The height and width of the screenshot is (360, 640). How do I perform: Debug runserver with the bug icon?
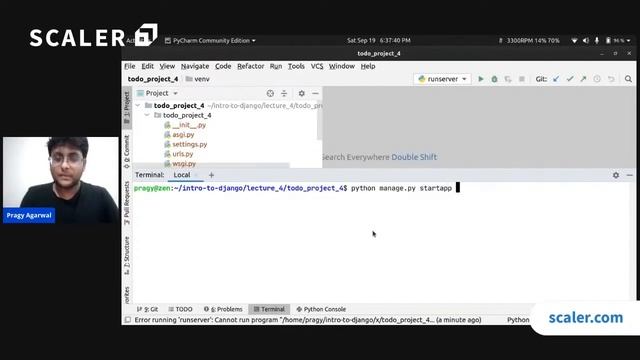tap(494, 79)
